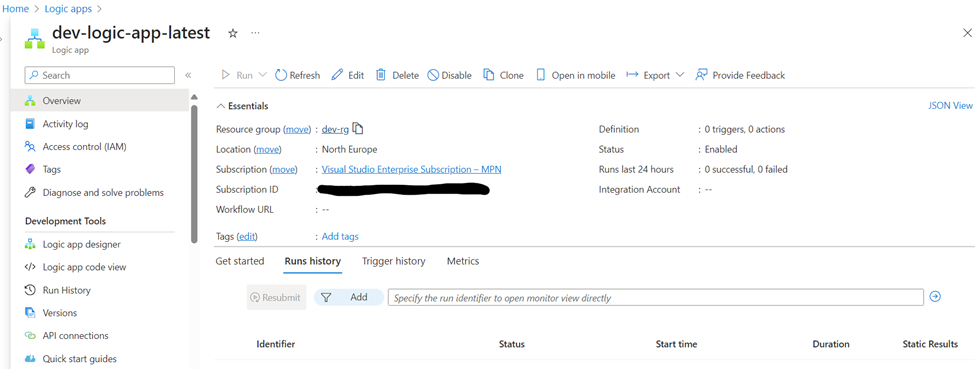Click the Status column header
Image resolution: width=975 pixels, height=369 pixels.
pos(512,344)
